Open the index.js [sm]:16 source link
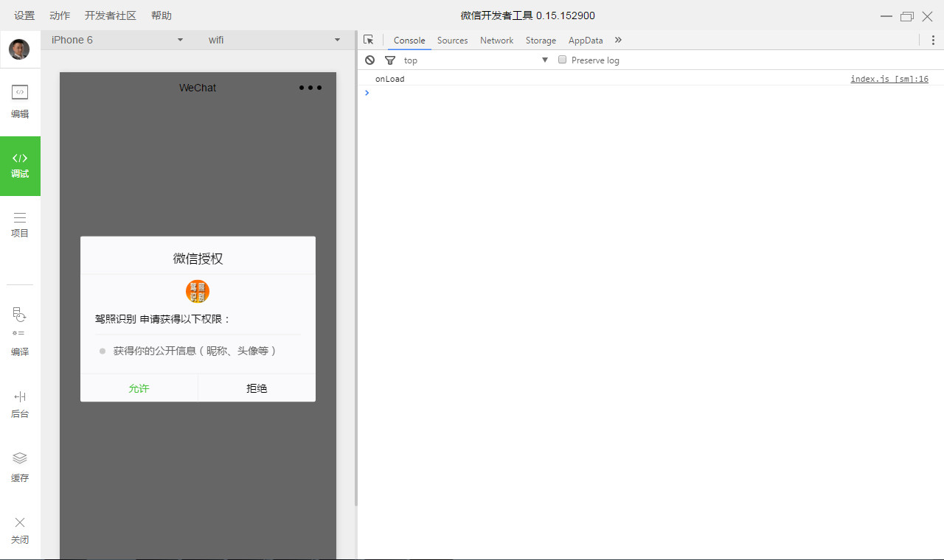Screen dimensions: 944x560 point(889,79)
